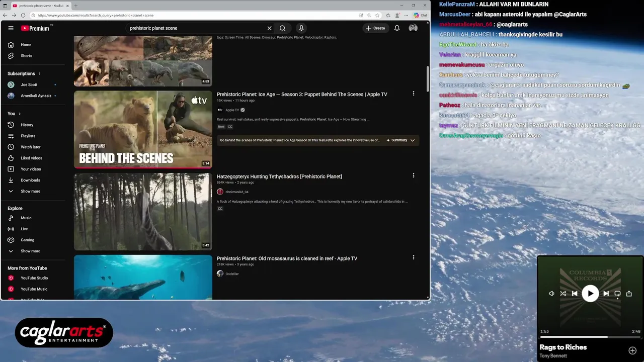This screenshot has width=644, height=362.
Task: Open Copilot Chat in browser toolbar
Action: [x=420, y=15]
